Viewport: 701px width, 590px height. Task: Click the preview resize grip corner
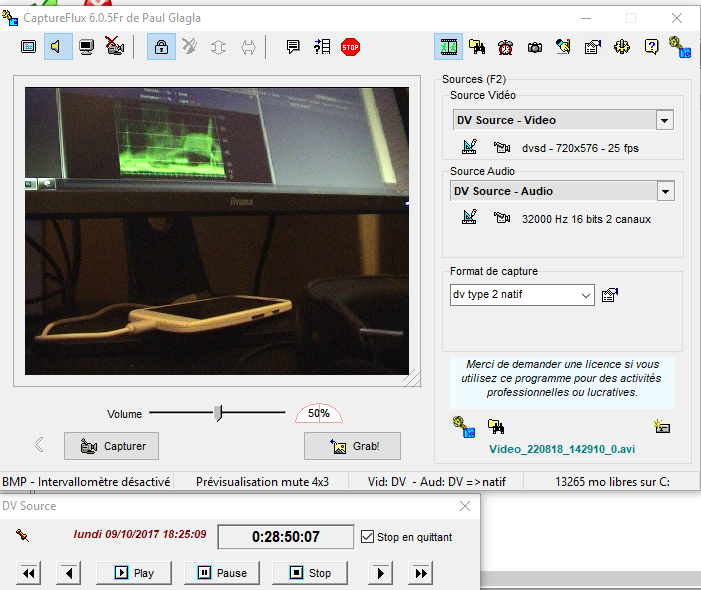pos(413,378)
